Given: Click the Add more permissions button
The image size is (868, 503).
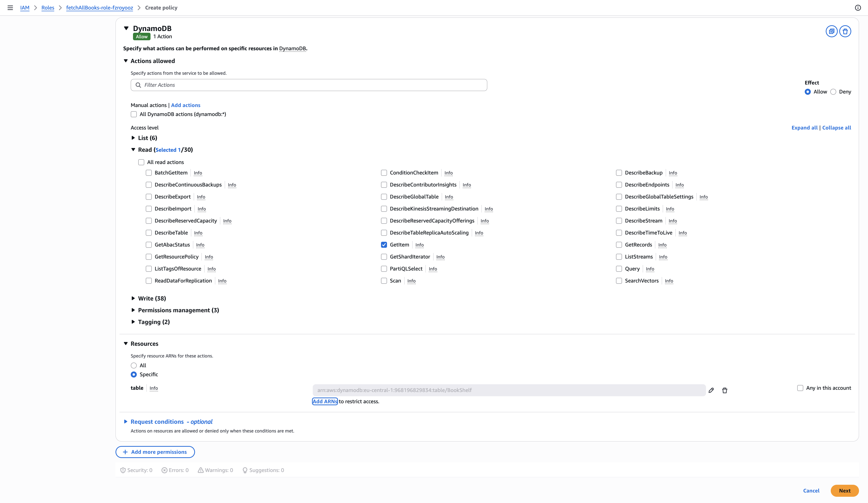Looking at the screenshot, I should pos(155,452).
